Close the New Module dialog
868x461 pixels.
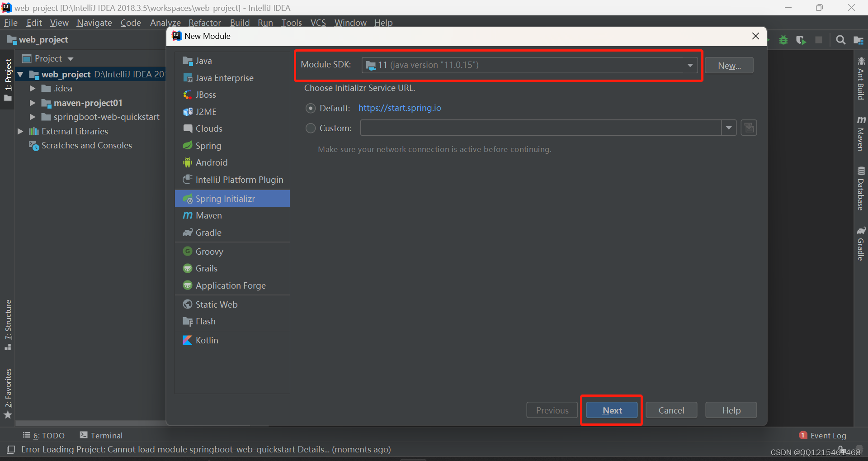pyautogui.click(x=755, y=36)
